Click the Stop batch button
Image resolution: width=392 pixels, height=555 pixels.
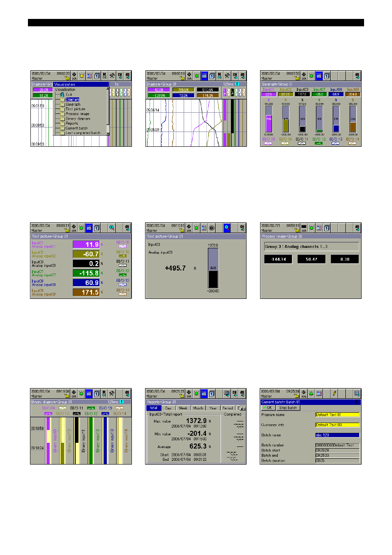coord(288,408)
